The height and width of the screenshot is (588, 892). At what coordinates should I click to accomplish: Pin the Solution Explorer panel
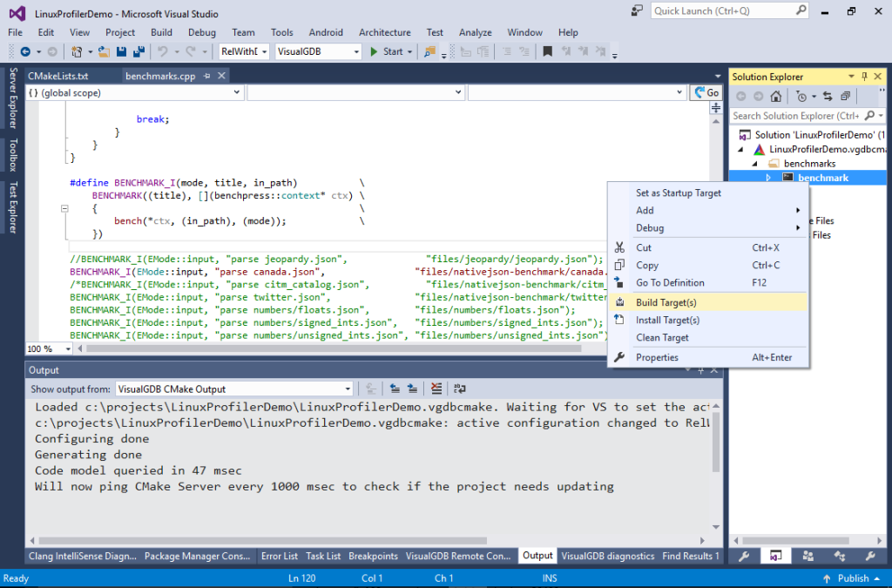click(862, 77)
